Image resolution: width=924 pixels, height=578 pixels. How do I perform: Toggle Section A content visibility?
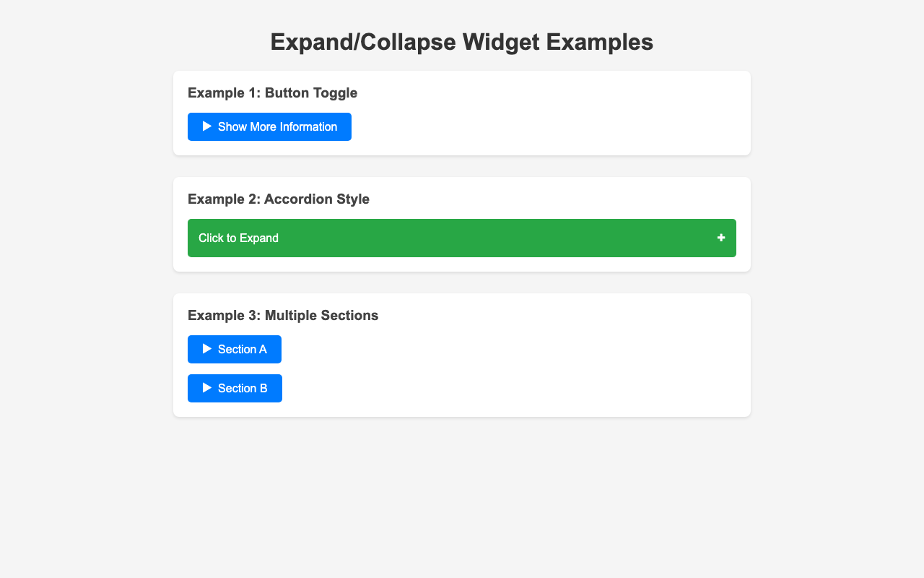[x=235, y=349]
